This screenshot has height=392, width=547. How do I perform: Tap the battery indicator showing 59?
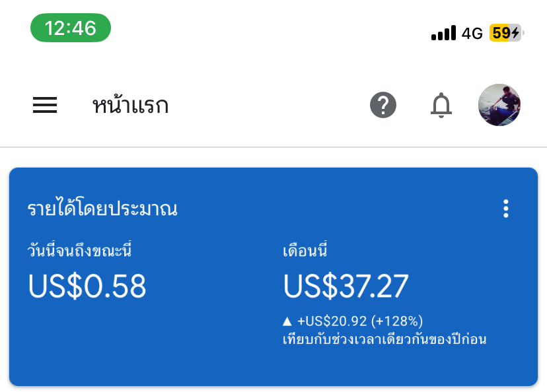pyautogui.click(x=505, y=33)
